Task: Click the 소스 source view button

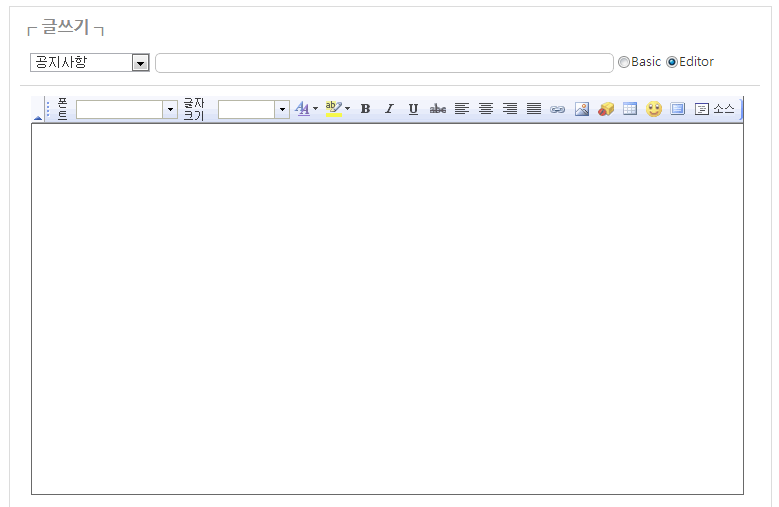Action: pos(715,109)
